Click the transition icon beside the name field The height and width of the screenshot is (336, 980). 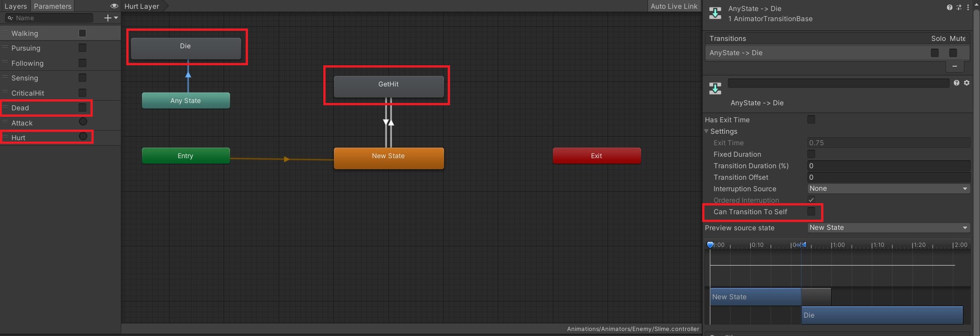[x=715, y=88]
